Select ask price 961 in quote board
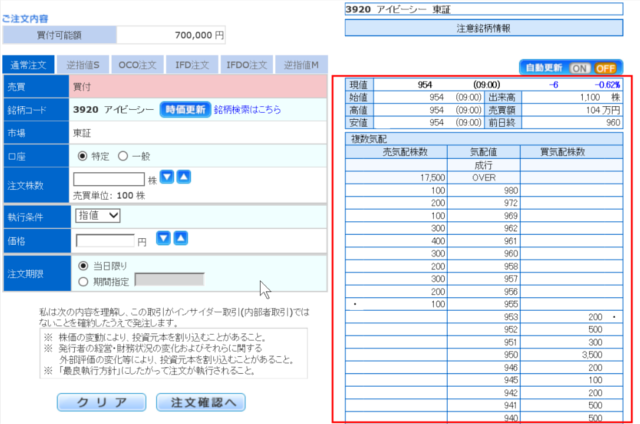Image resolution: width=640 pixels, height=424 pixels. tap(510, 241)
